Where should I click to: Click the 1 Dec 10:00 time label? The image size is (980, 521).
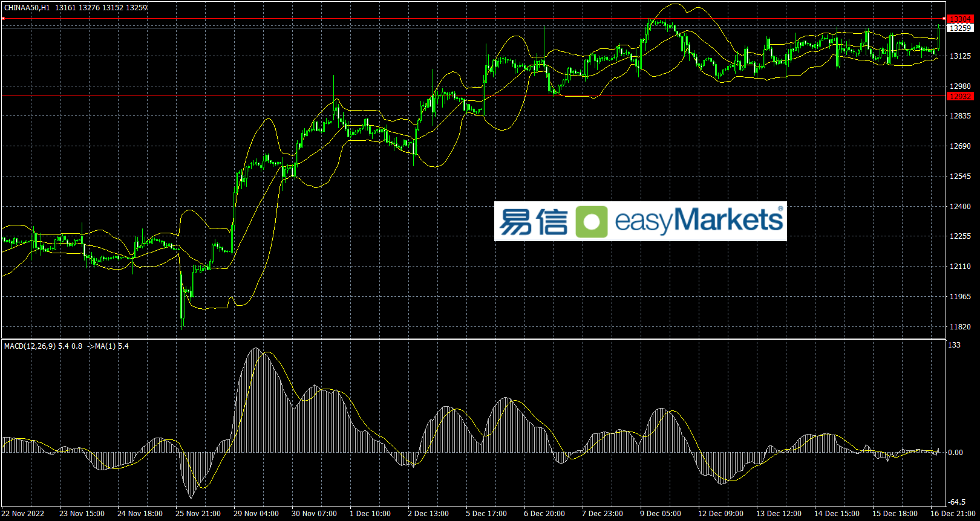coord(370,514)
